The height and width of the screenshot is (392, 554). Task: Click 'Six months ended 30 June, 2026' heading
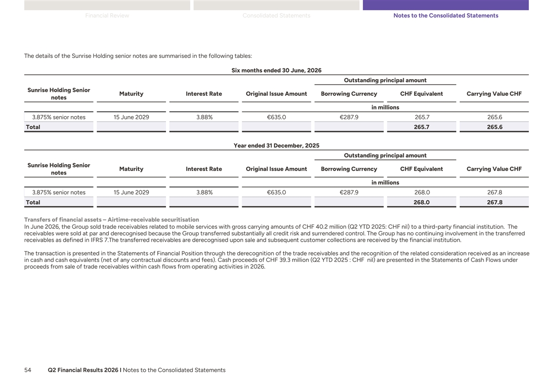pyautogui.click(x=276, y=70)
